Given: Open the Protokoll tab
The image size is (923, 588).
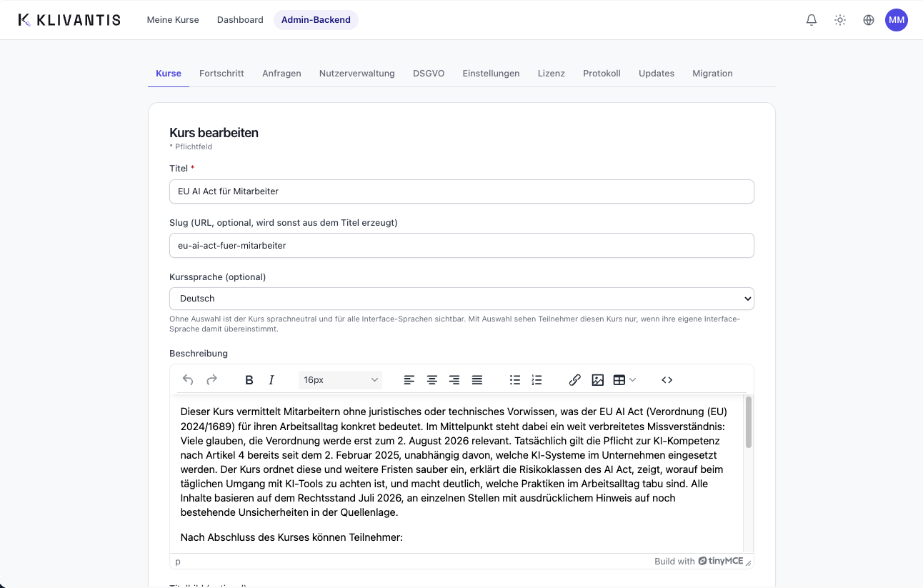Looking at the screenshot, I should click(x=602, y=74).
